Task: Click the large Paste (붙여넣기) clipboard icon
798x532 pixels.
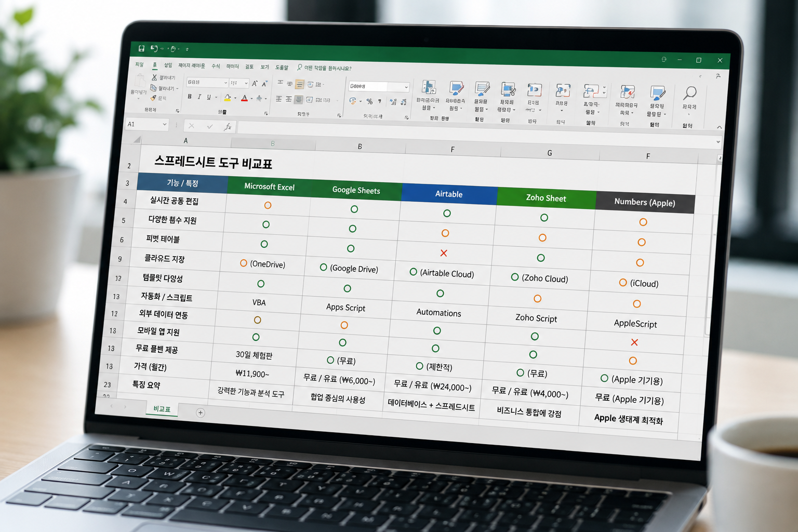Action: click(x=140, y=81)
